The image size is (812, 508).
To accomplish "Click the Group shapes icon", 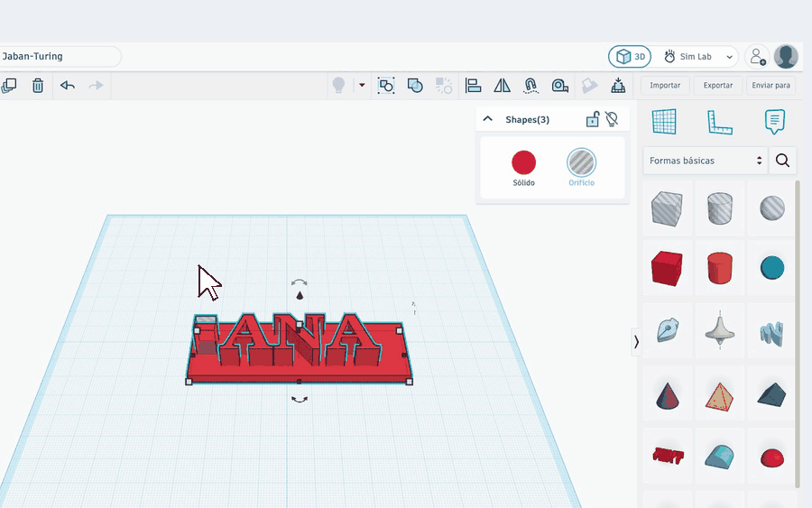I will pos(386,86).
